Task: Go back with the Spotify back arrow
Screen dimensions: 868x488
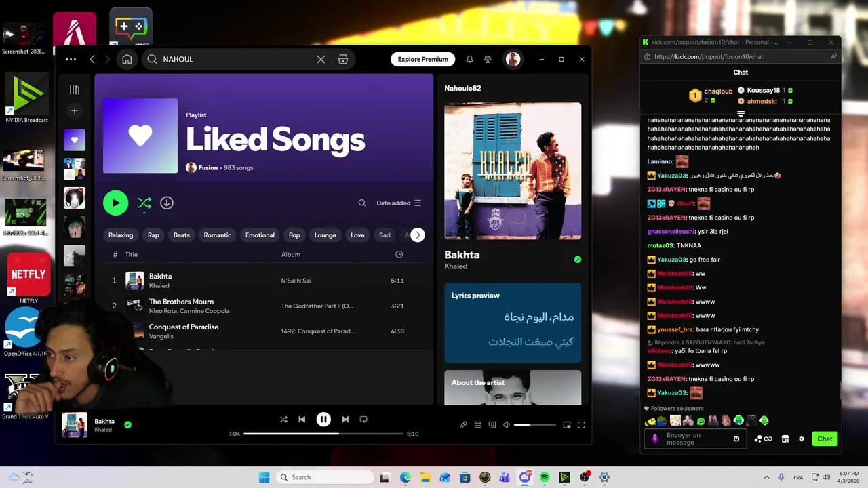Action: click(92, 59)
